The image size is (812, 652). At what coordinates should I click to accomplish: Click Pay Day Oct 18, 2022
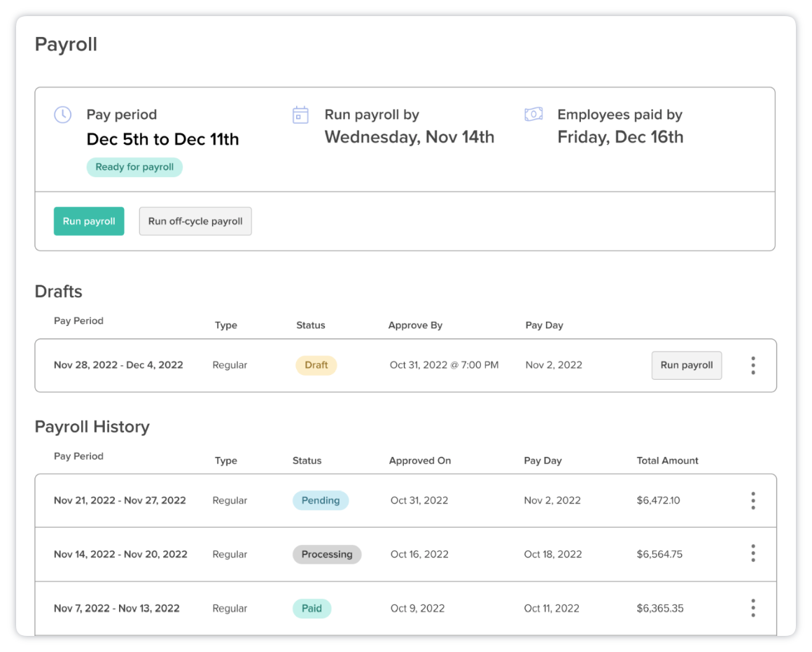[552, 554]
